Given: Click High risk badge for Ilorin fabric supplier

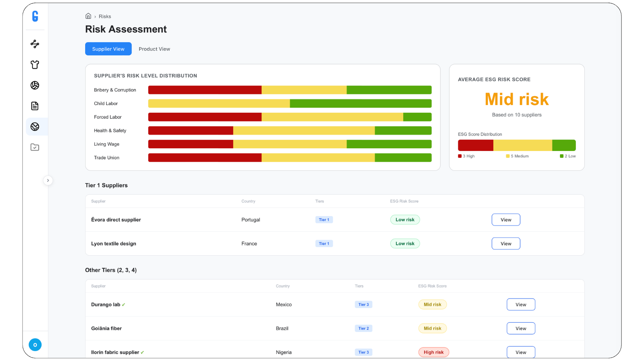Looking at the screenshot, I should click(434, 352).
